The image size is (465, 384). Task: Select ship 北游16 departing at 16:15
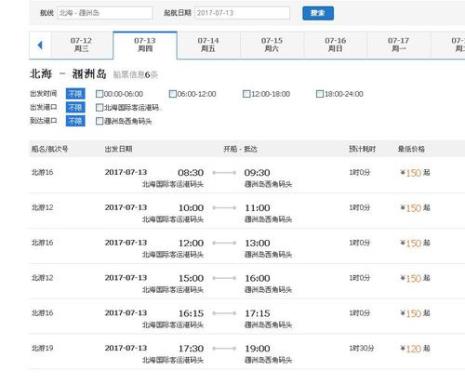pos(42,313)
